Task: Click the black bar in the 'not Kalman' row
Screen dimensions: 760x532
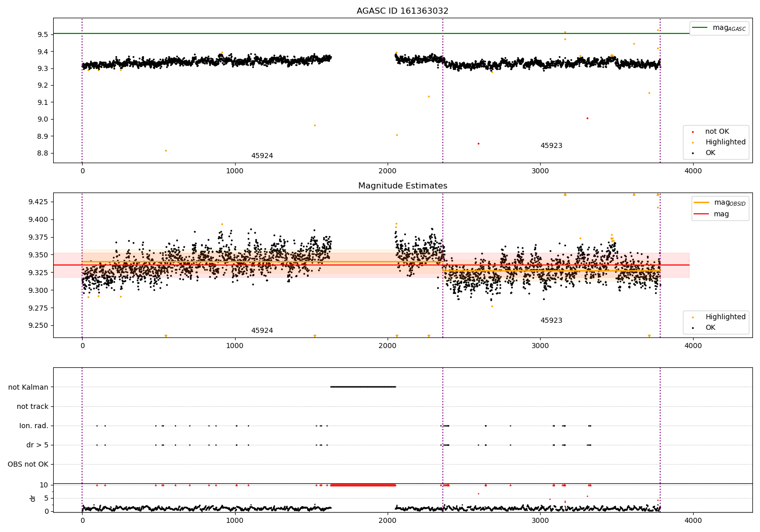Action: [363, 387]
